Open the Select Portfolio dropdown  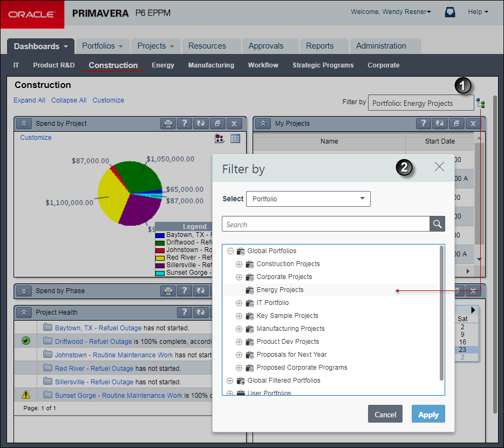308,199
